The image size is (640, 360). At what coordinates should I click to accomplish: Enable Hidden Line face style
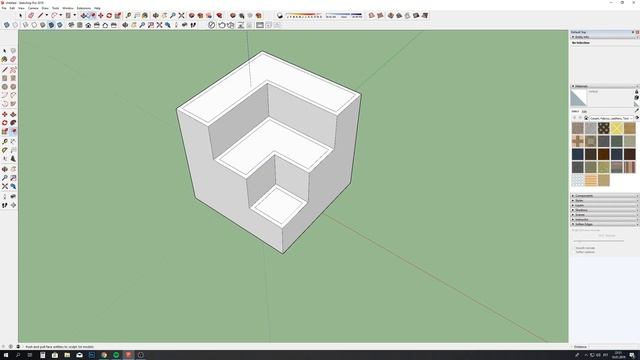pyautogui.click(x=34, y=25)
